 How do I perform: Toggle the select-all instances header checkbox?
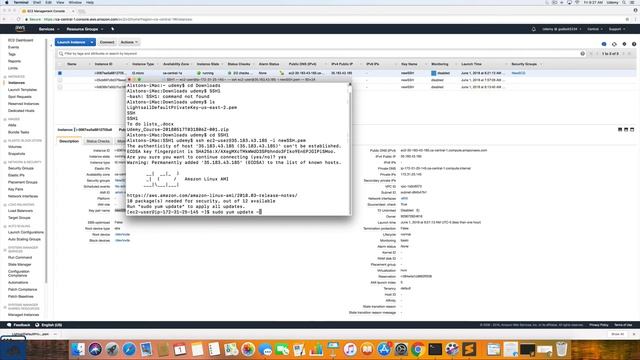tap(60, 64)
